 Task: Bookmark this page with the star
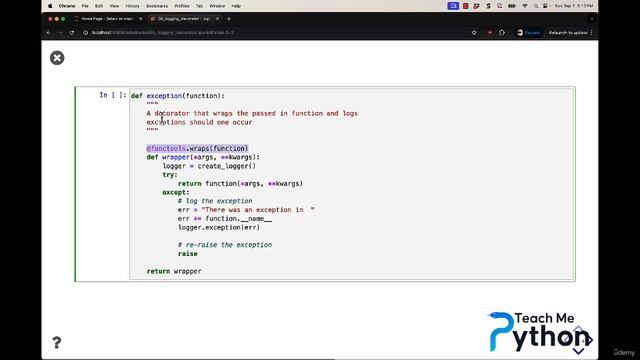(474, 33)
